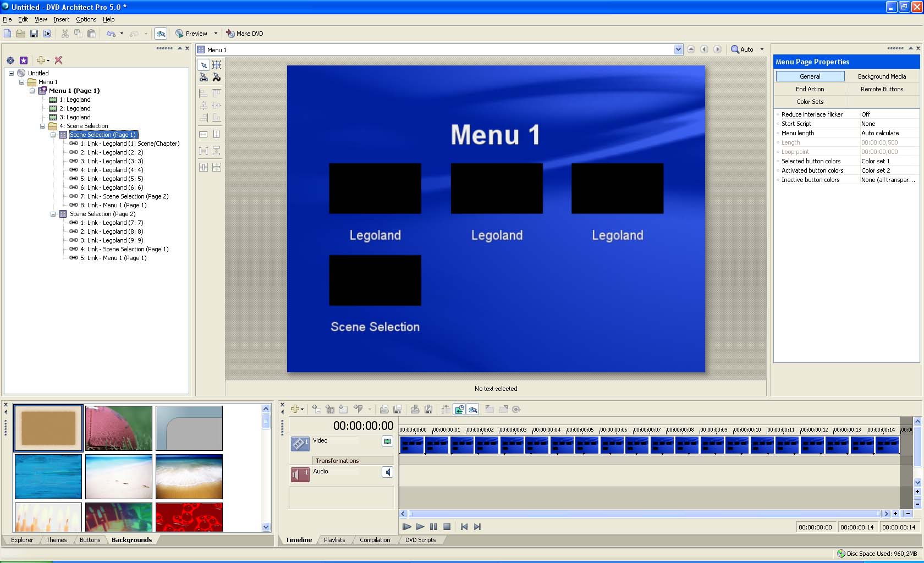Image resolution: width=924 pixels, height=563 pixels.
Task: Collapse the Untitled root tree node
Action: (x=11, y=73)
